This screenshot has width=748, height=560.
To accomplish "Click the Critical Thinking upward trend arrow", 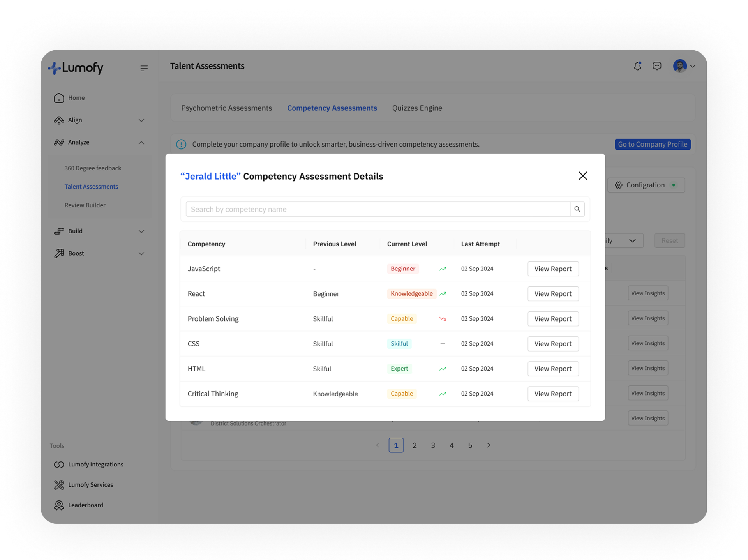I will 443,394.
